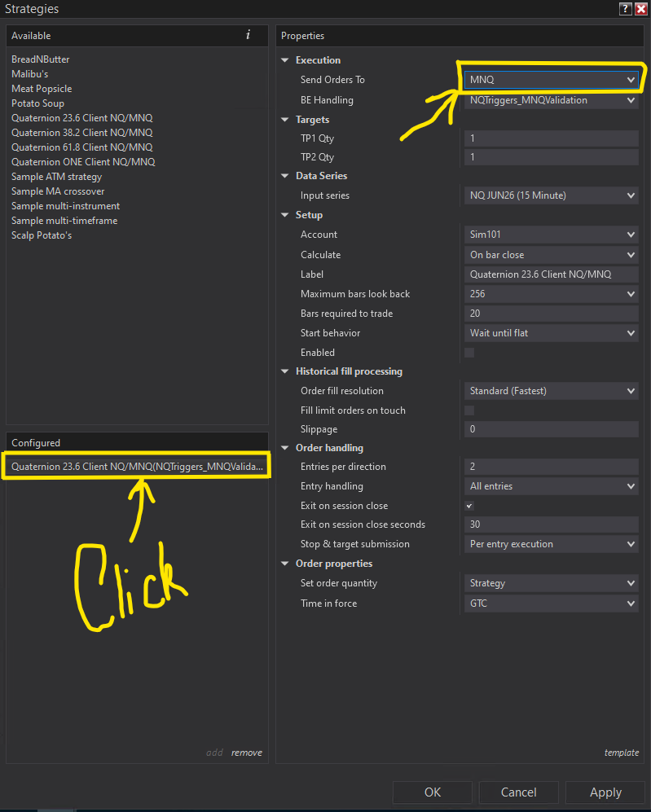
Task: Open Order fill resolution dropdown
Action: click(x=551, y=391)
